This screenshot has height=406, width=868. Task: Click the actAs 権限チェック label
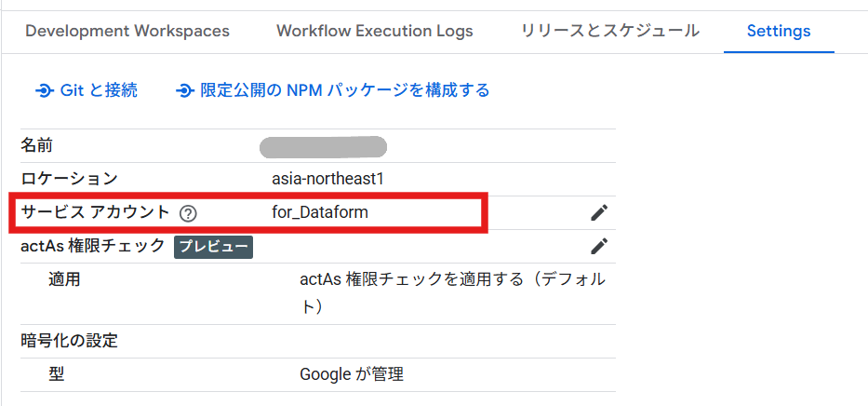pos(93,246)
